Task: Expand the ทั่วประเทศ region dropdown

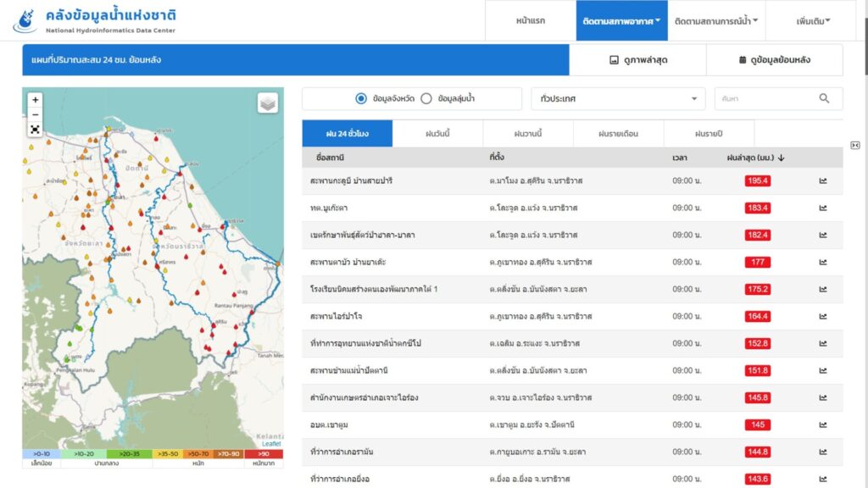Action: (618, 98)
